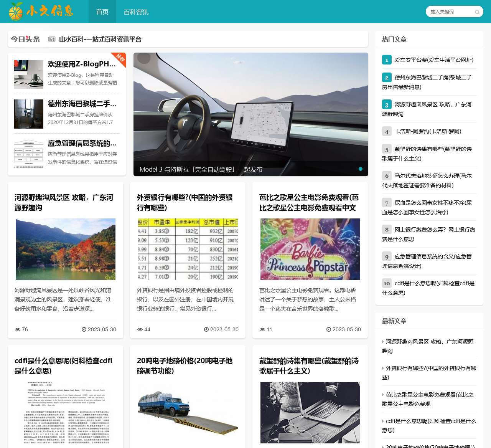Open latest article 芭比之歌星公主电影免费观看
The width and height of the screenshot is (491, 448).
428,399
